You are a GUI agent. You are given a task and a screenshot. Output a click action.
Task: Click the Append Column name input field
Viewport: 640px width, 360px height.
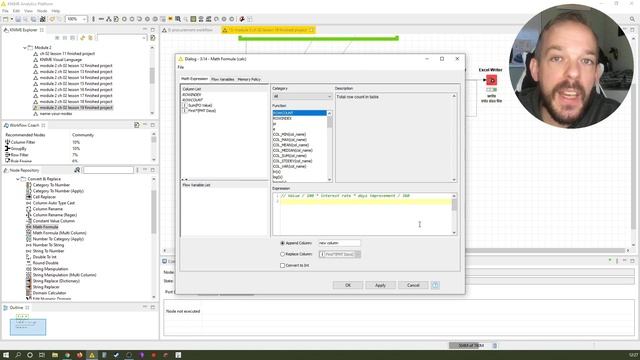(339, 243)
